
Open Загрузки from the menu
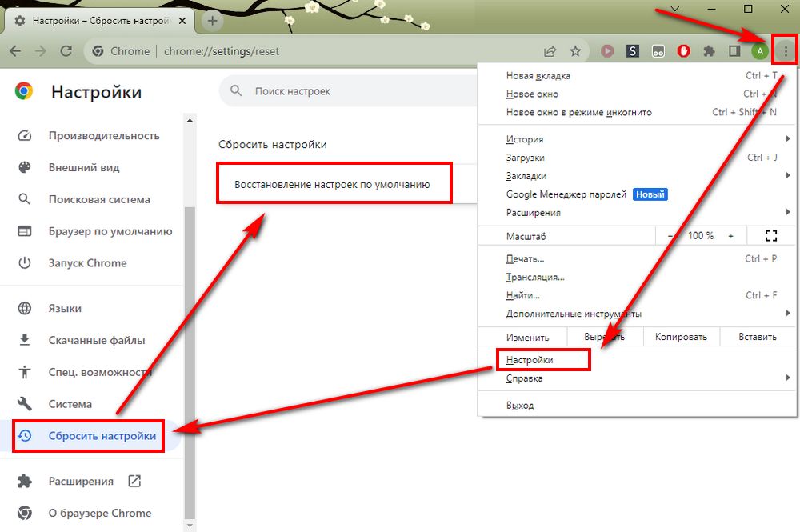tap(637, 158)
